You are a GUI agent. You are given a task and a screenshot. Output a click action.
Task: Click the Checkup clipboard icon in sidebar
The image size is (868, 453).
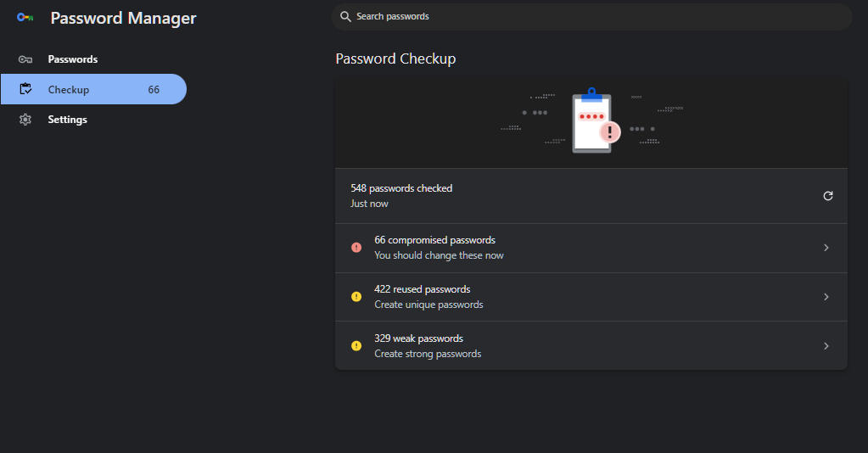pyautogui.click(x=25, y=89)
